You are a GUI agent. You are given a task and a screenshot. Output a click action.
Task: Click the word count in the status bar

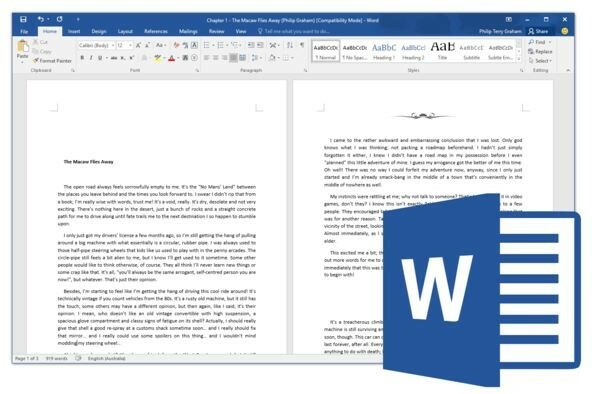tap(56, 359)
